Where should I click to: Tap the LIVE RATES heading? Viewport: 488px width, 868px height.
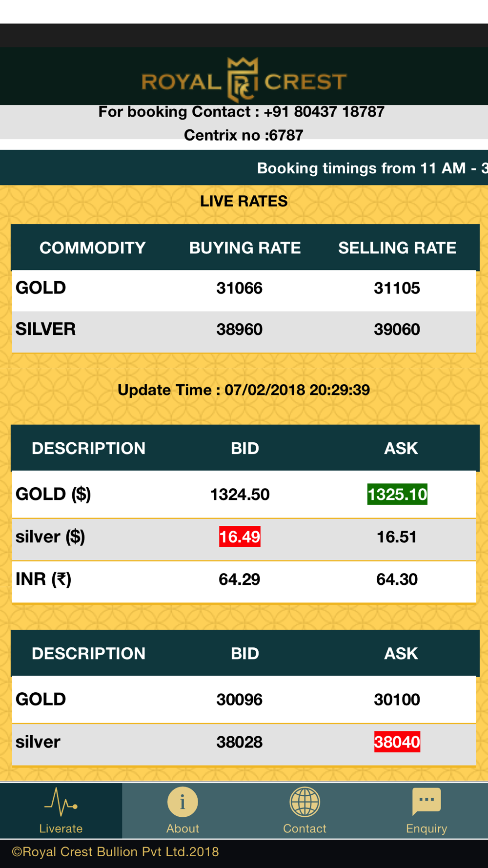pyautogui.click(x=244, y=201)
